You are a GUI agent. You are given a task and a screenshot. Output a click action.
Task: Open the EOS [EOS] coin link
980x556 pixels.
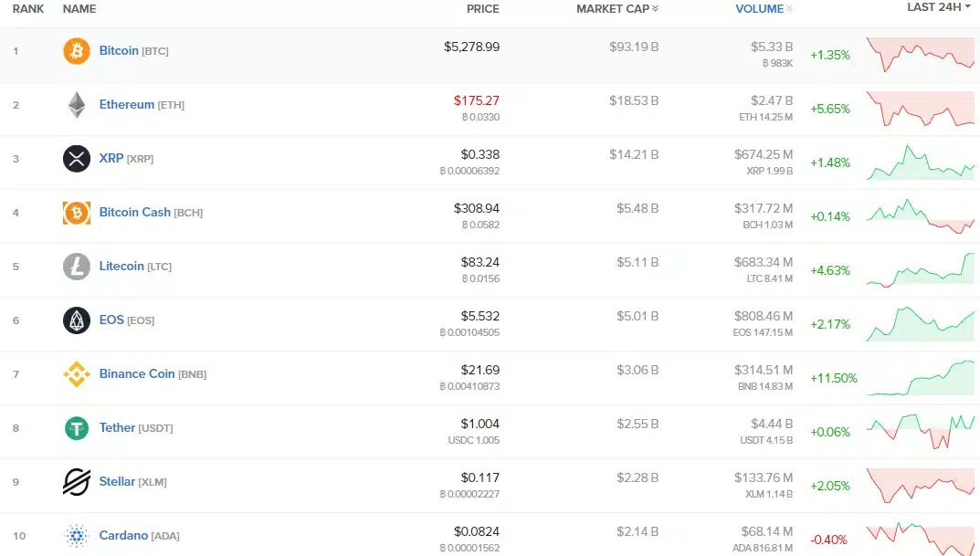[127, 320]
